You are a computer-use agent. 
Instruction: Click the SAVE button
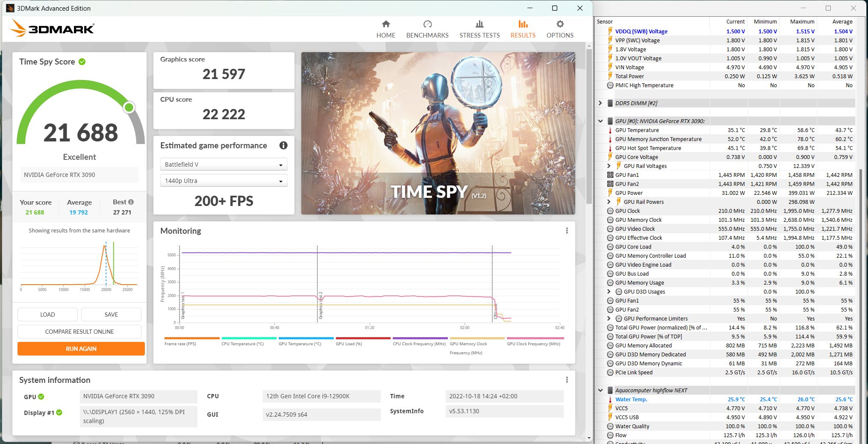111,315
